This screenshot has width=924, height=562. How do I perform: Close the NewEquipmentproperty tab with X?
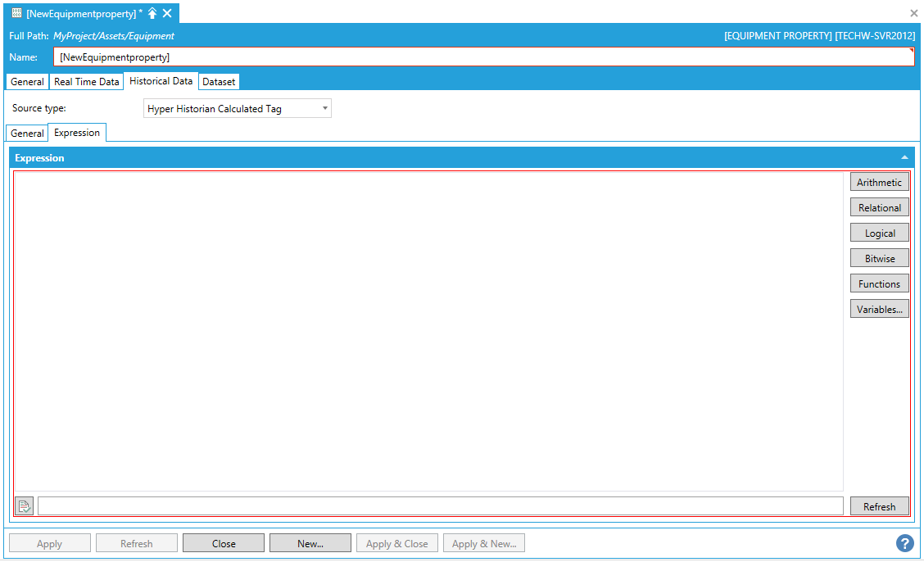tap(167, 13)
